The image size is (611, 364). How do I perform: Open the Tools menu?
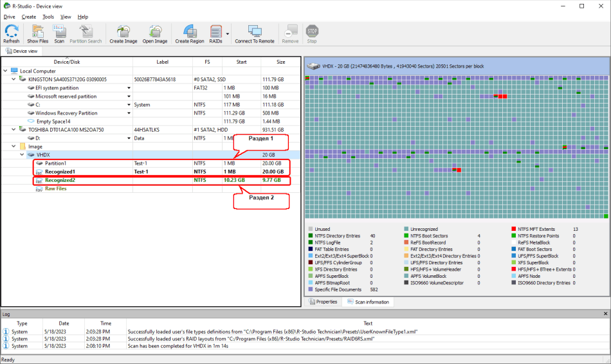pos(48,17)
